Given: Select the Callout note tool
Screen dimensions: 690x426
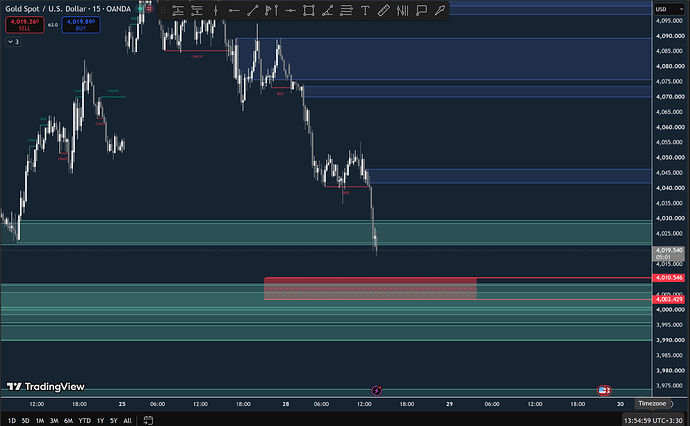Looking at the screenshot, I should pos(422,11).
